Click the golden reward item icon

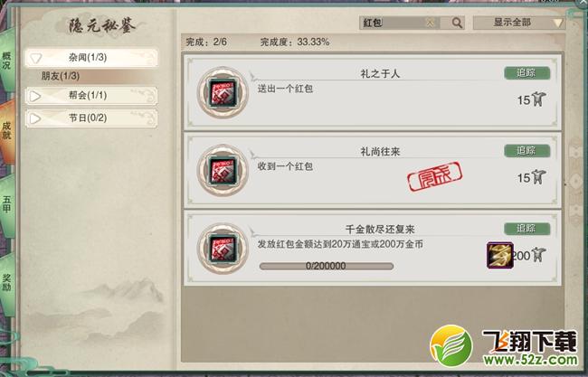(x=499, y=255)
